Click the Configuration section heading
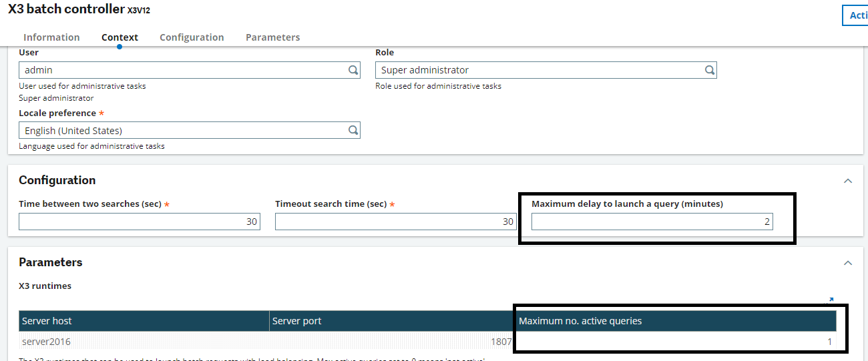The image size is (868, 361). (57, 180)
